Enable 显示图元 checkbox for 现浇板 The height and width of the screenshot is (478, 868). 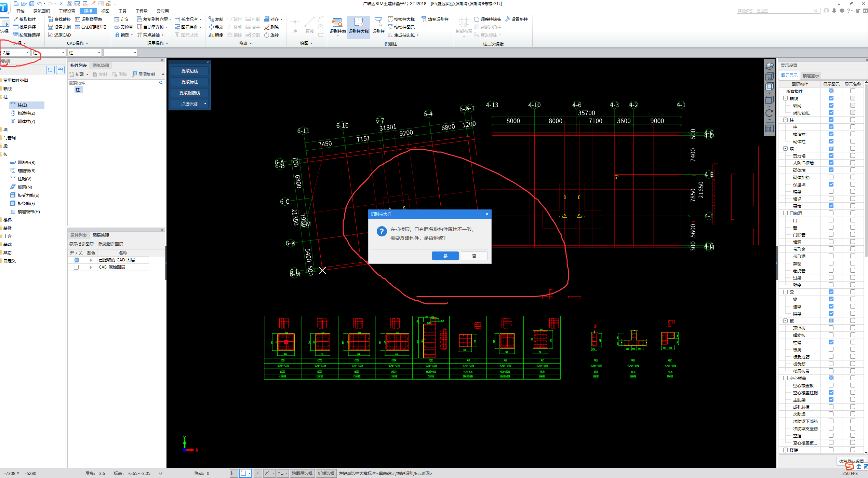pos(831,328)
